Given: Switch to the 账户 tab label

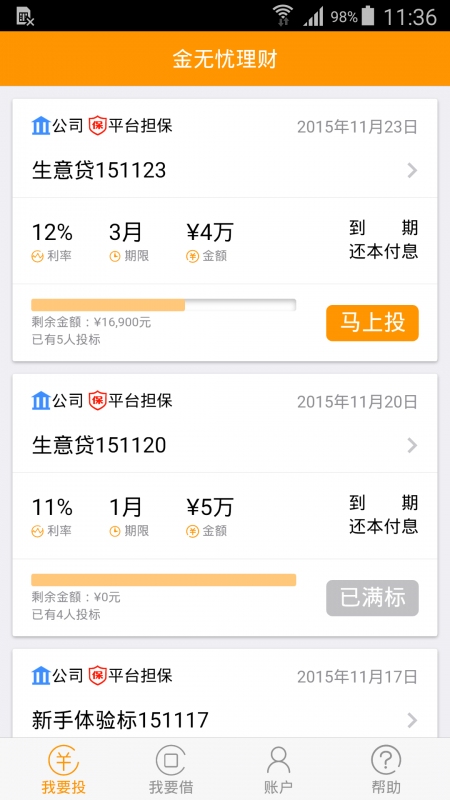Looking at the screenshot, I should [278, 787].
